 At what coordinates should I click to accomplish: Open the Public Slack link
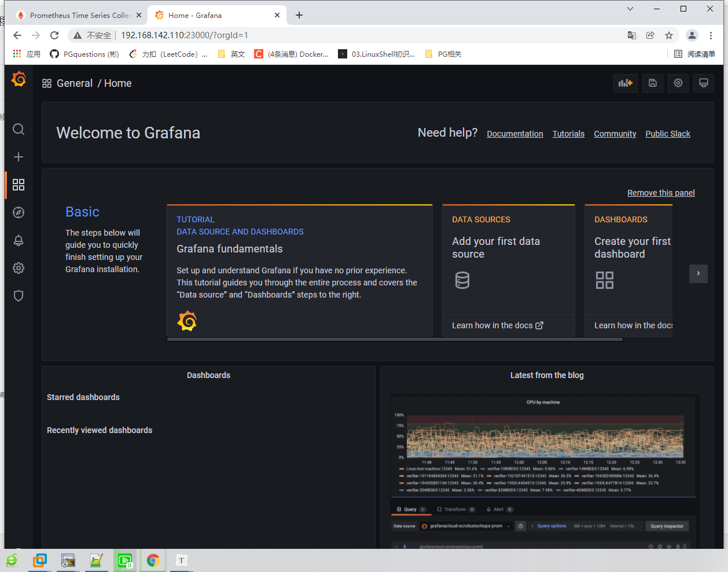coord(668,134)
